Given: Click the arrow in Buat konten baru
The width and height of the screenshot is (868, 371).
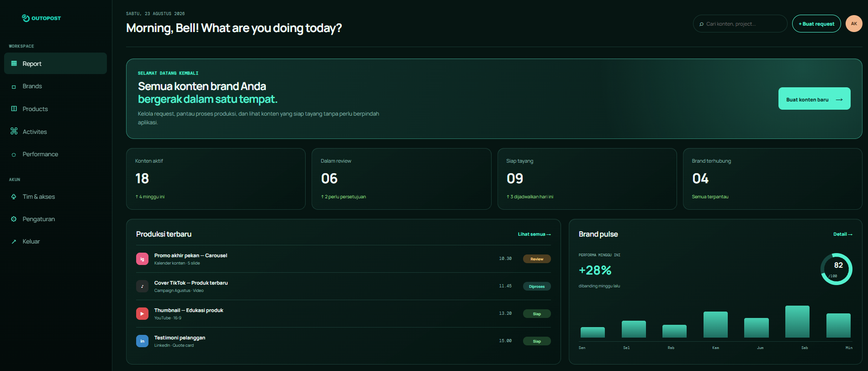Looking at the screenshot, I should [x=839, y=100].
